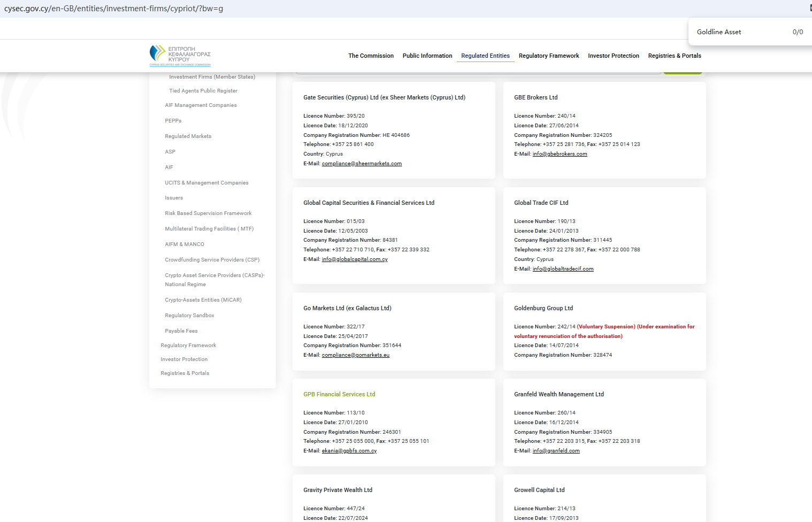Open AIF Management Companies in sidebar
Viewport: 812px width, 522px height.
[x=201, y=105]
